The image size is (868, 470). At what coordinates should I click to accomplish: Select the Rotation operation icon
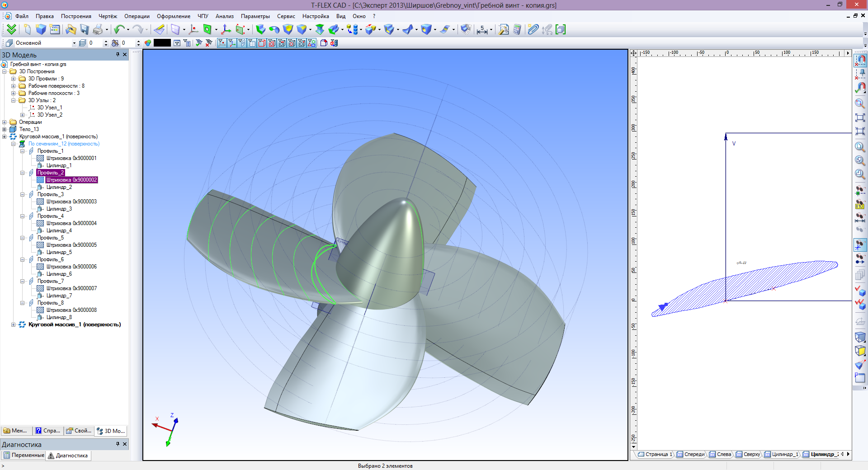coord(274,29)
